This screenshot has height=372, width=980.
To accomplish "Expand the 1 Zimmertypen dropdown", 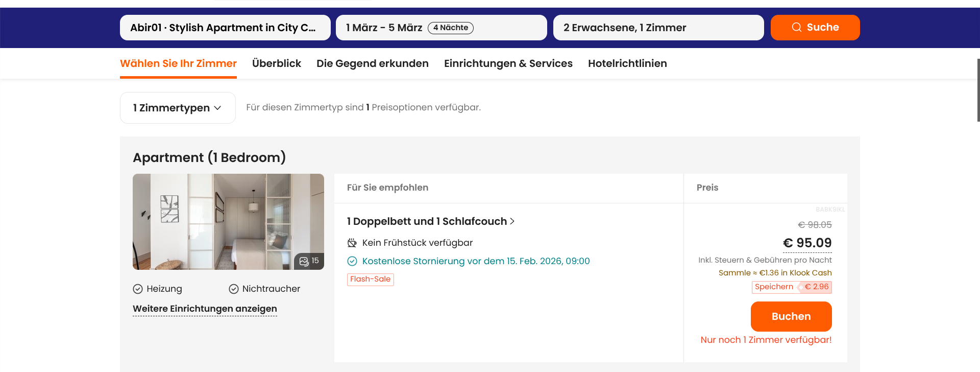I will click(x=178, y=108).
